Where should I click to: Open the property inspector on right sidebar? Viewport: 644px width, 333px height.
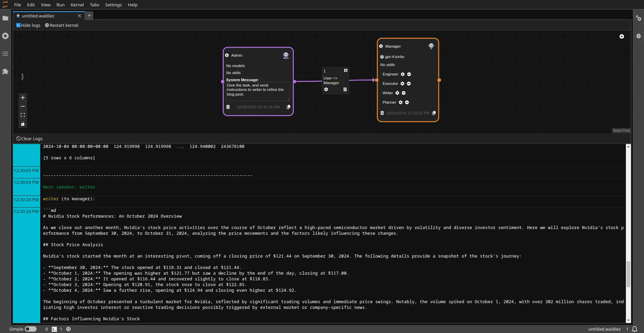point(639,18)
